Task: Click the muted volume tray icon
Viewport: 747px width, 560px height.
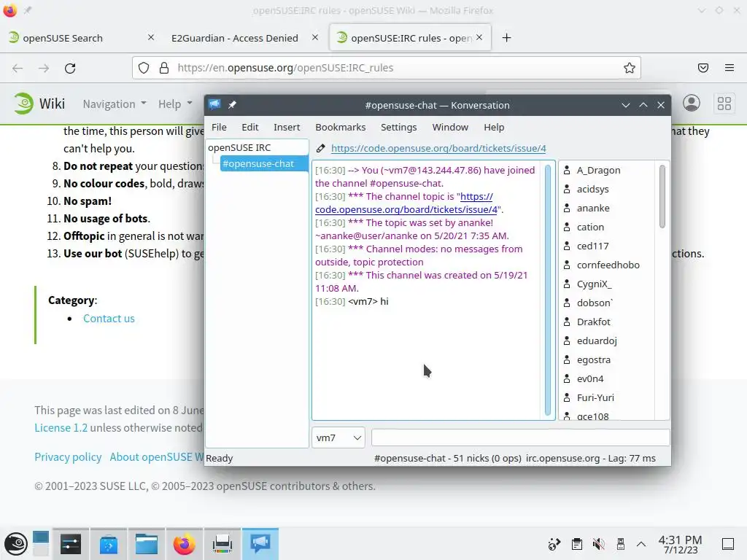Action: [598, 544]
